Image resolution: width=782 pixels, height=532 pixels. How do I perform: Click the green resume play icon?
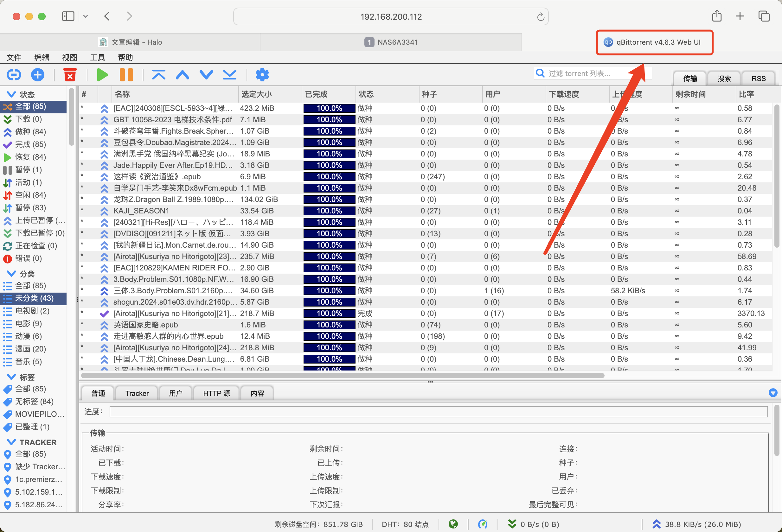pos(102,75)
